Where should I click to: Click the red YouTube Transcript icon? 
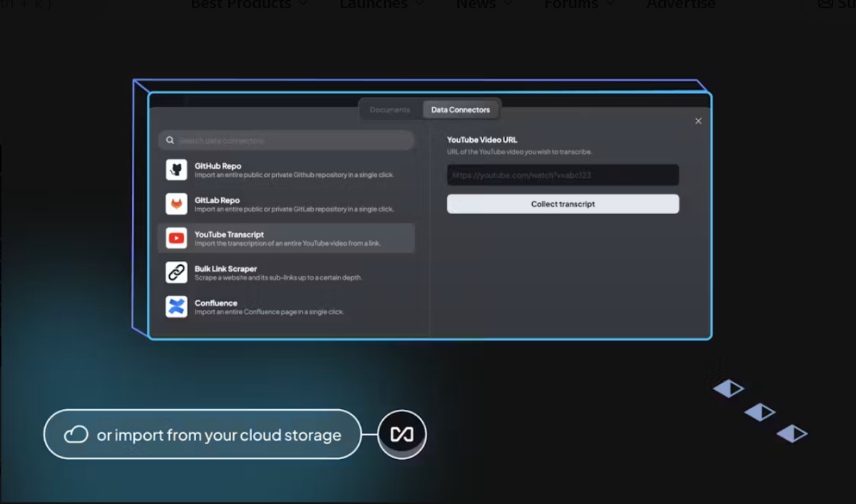click(176, 238)
